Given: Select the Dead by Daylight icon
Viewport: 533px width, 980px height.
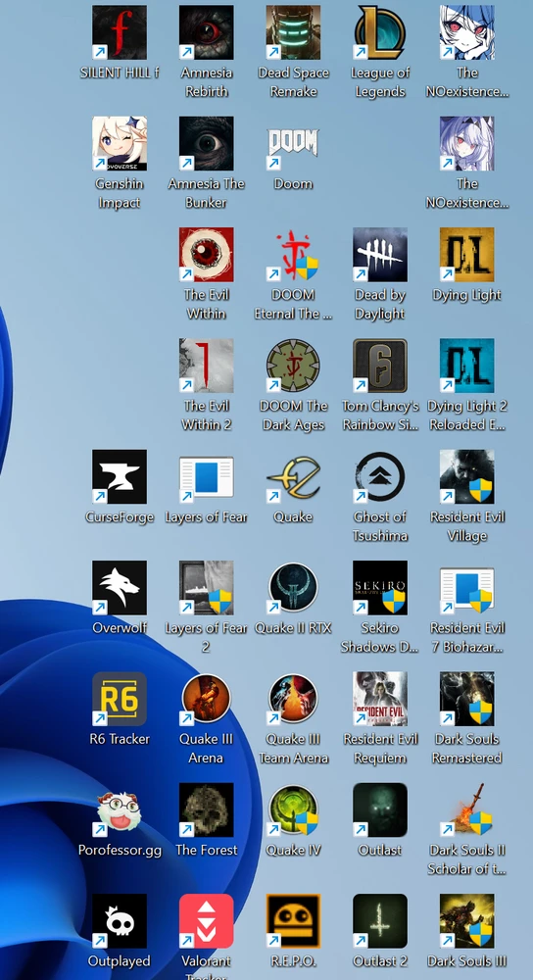Looking at the screenshot, I should 380,255.
